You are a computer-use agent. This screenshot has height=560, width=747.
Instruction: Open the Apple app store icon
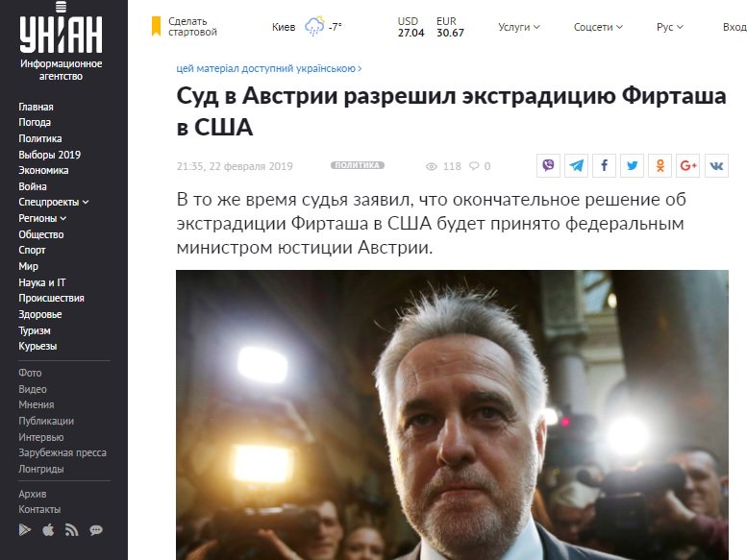(x=48, y=529)
